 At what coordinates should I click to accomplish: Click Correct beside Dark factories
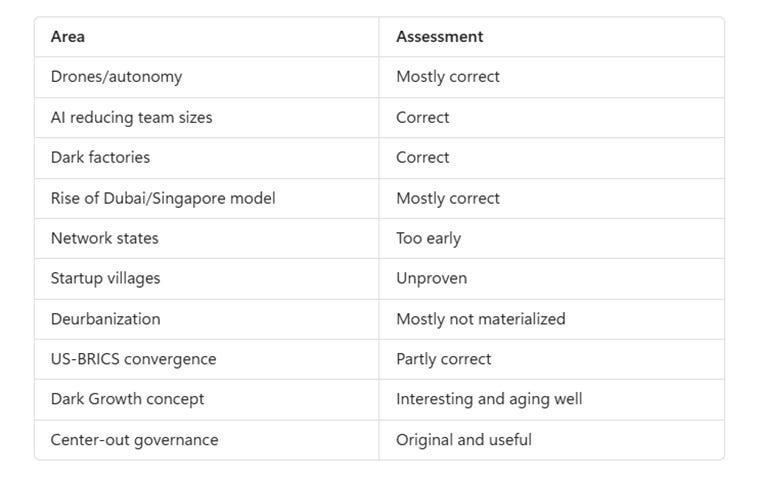pos(423,157)
